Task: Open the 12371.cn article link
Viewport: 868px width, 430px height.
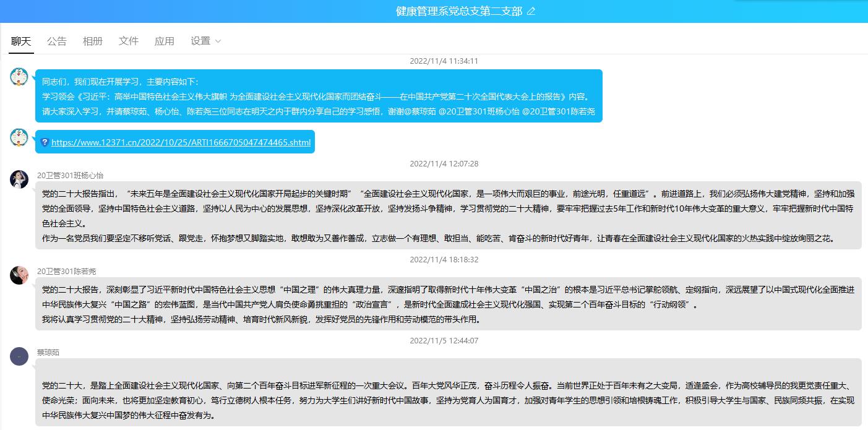Action: pos(181,142)
